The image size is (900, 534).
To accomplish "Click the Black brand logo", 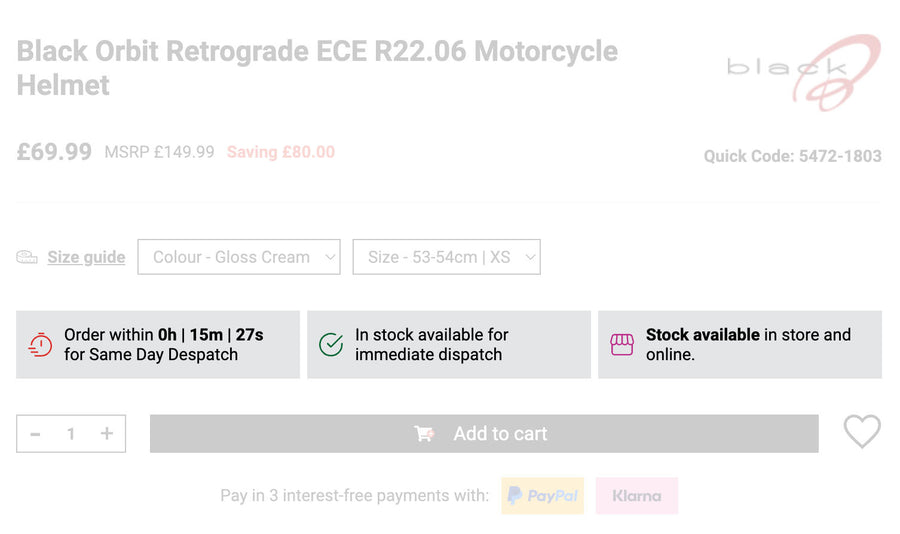I will [803, 70].
